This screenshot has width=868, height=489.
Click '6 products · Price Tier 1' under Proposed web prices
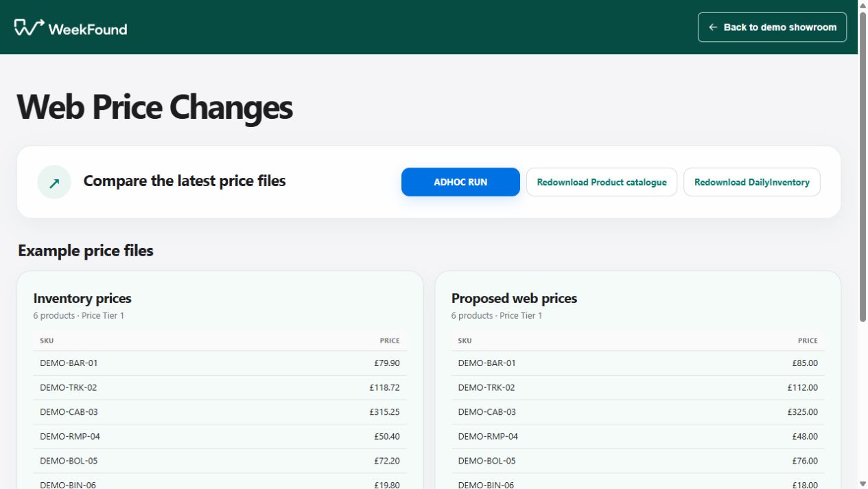click(497, 316)
